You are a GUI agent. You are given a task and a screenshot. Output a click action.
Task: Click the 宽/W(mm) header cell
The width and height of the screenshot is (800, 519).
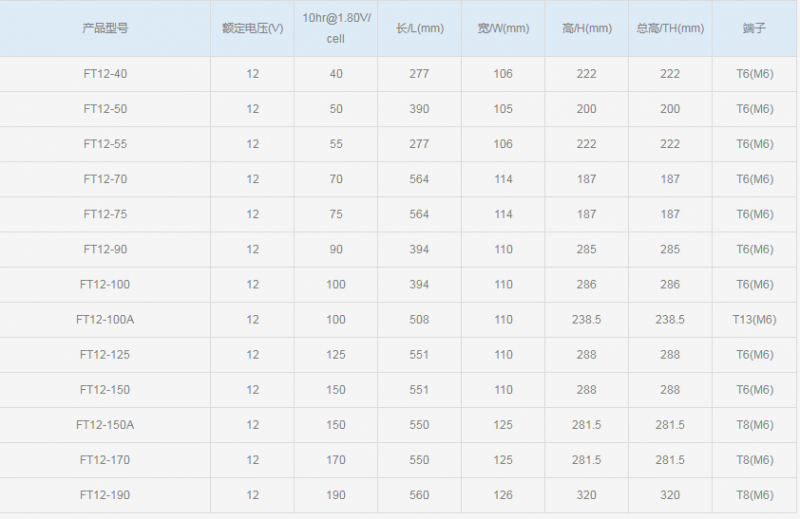(503, 28)
